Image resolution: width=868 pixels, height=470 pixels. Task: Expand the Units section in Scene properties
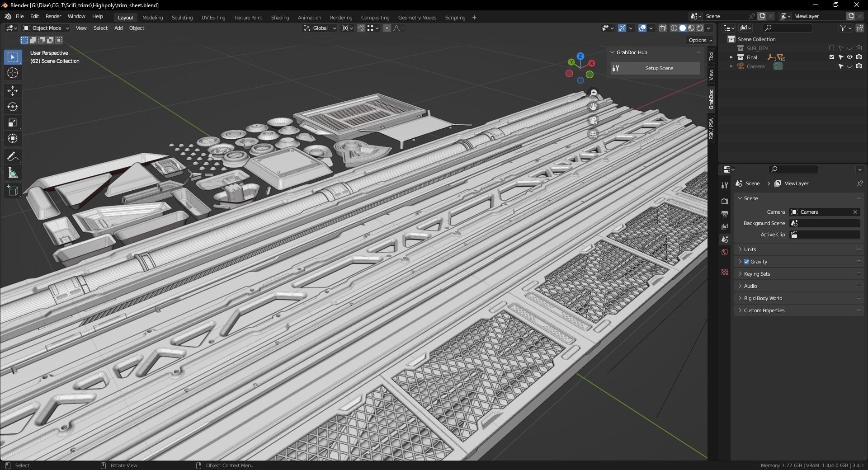click(x=750, y=249)
